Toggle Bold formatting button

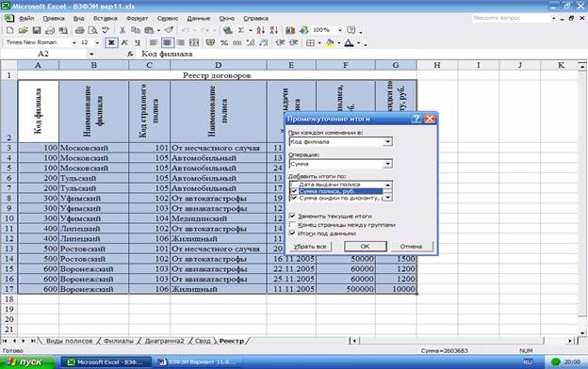(111, 42)
